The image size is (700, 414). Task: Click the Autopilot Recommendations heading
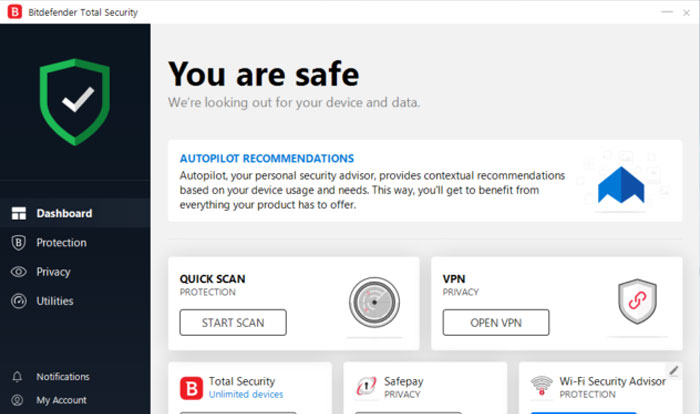[x=266, y=158]
